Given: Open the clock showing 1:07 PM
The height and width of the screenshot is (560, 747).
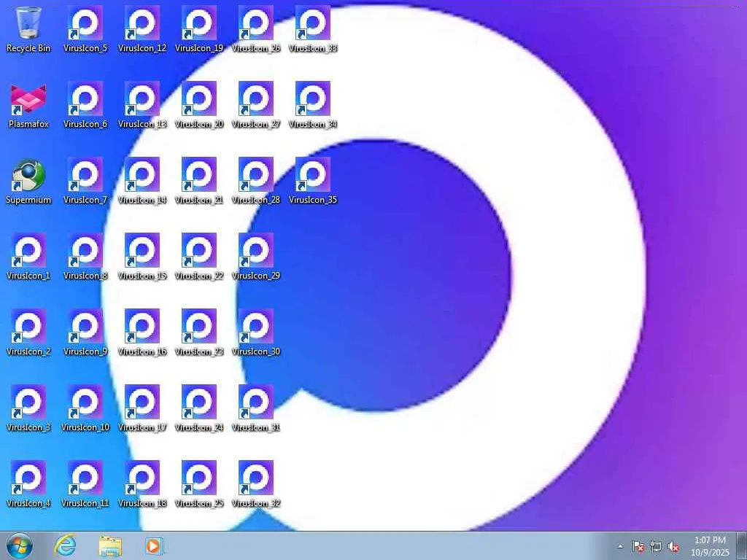Looking at the screenshot, I should pos(710,546).
